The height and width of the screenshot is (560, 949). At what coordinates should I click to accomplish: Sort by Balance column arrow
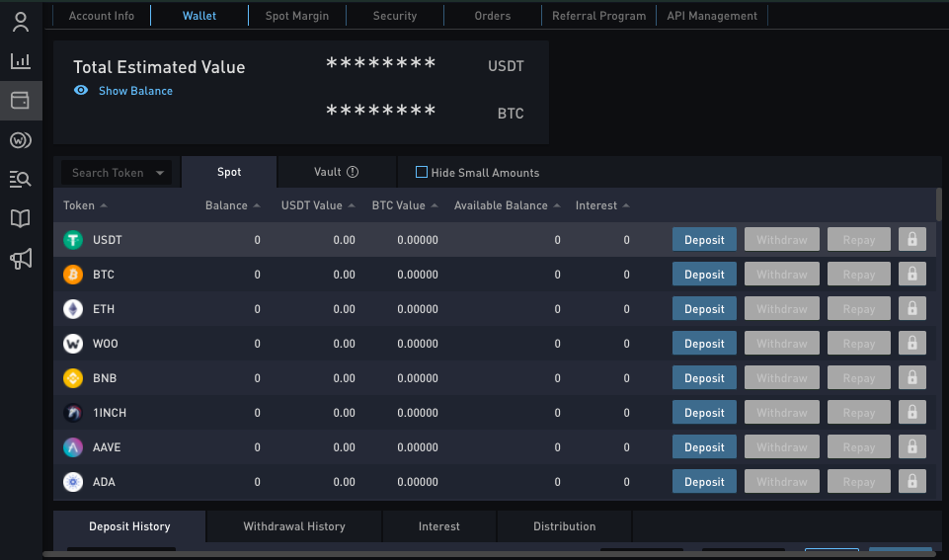click(257, 205)
